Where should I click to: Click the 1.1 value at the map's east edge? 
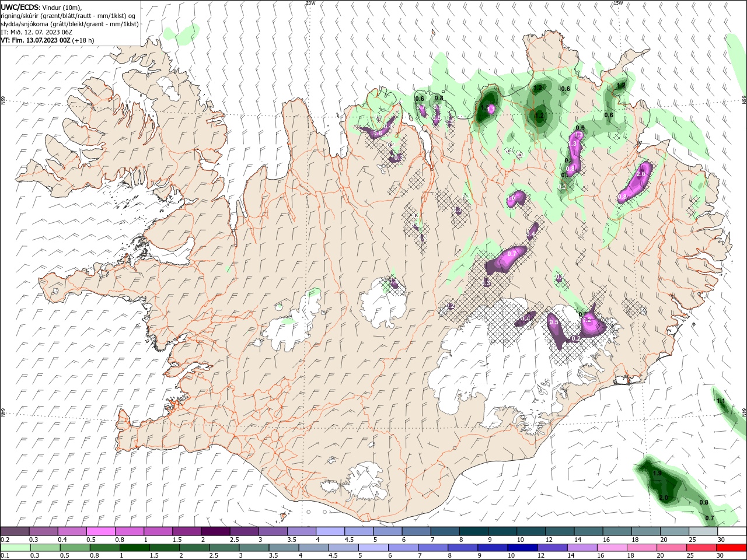tap(721, 401)
